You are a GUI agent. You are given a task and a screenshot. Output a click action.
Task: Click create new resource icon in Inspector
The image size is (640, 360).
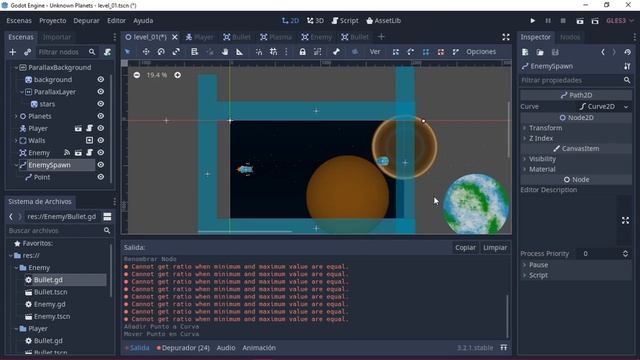(x=525, y=52)
